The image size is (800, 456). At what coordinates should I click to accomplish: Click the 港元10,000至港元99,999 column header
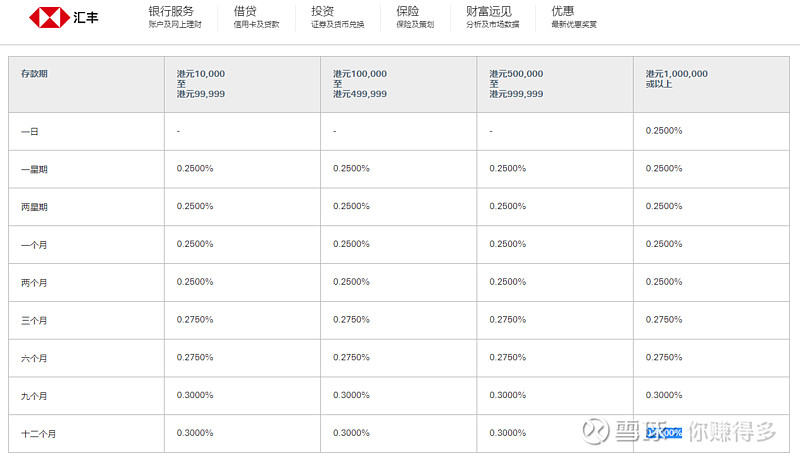202,84
